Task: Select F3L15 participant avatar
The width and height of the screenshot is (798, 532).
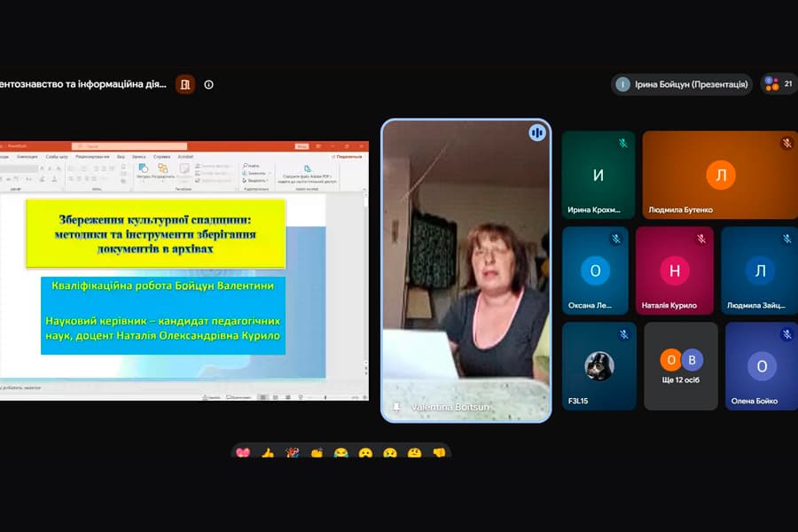Action: pyautogui.click(x=599, y=365)
